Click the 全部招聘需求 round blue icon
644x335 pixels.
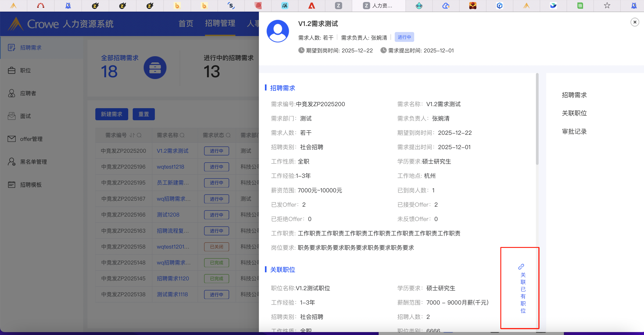[155, 68]
